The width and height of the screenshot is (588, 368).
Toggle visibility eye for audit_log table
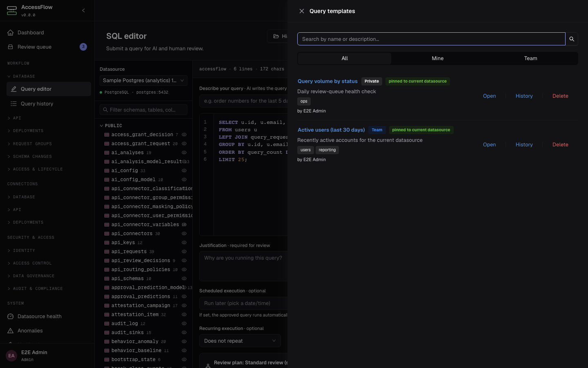184,323
